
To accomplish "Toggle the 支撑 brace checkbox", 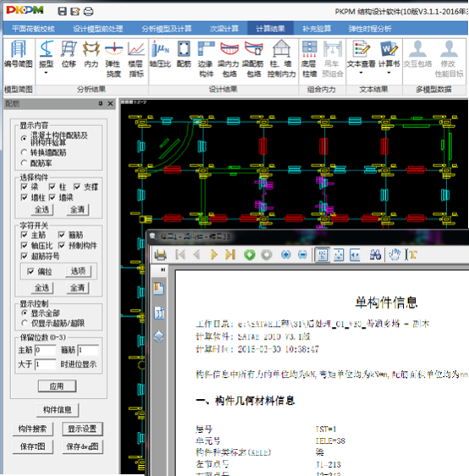I will 77,186.
